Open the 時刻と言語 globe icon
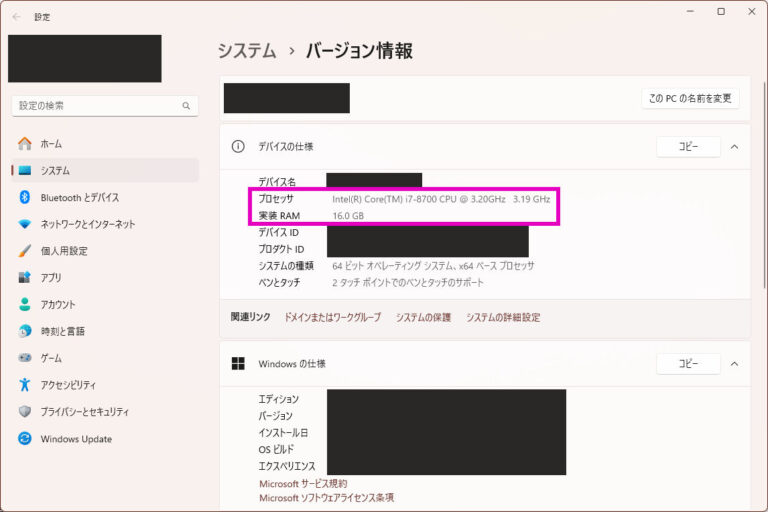The image size is (768, 512). point(24,331)
